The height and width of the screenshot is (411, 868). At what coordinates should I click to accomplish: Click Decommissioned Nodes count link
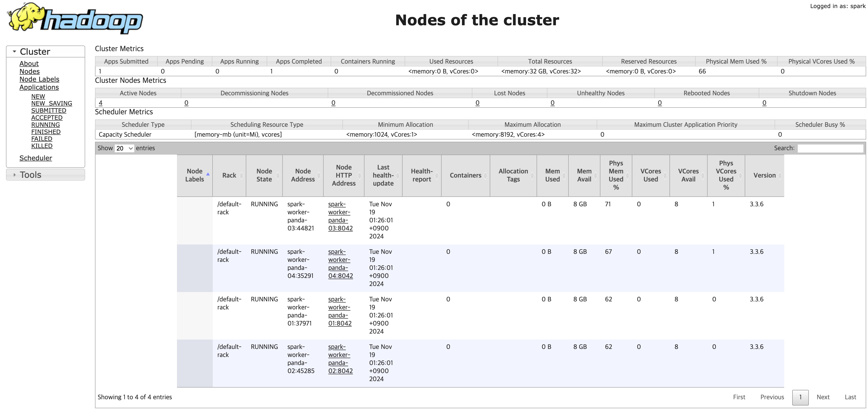(333, 103)
